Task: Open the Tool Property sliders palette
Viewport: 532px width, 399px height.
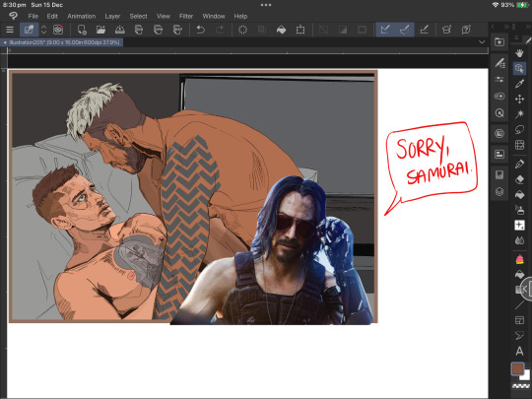Action: pos(499,80)
